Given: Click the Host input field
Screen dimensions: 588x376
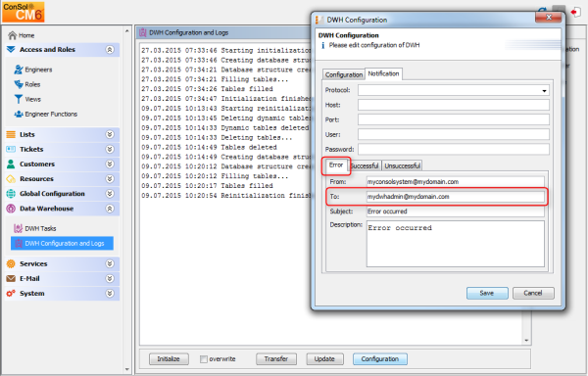Looking at the screenshot, I should coord(454,105).
